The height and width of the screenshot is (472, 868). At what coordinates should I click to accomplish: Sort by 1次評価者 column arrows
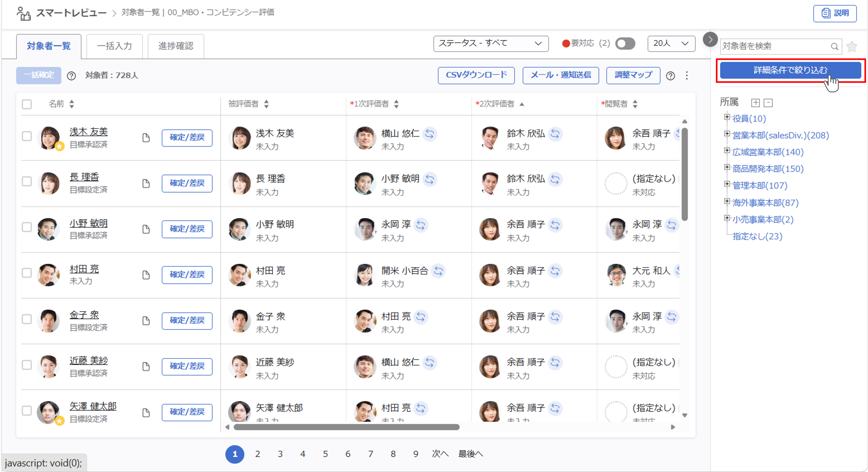point(396,104)
